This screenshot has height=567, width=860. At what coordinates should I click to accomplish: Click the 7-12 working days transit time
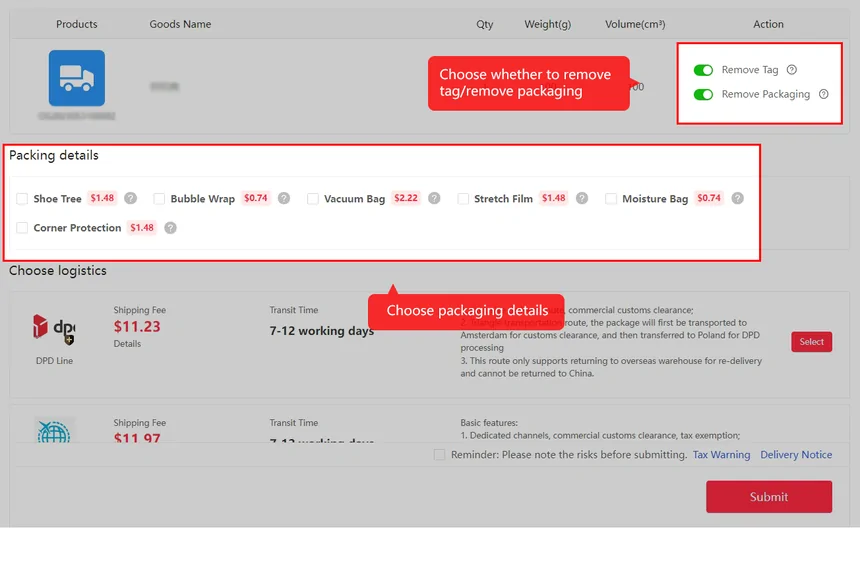point(322,331)
